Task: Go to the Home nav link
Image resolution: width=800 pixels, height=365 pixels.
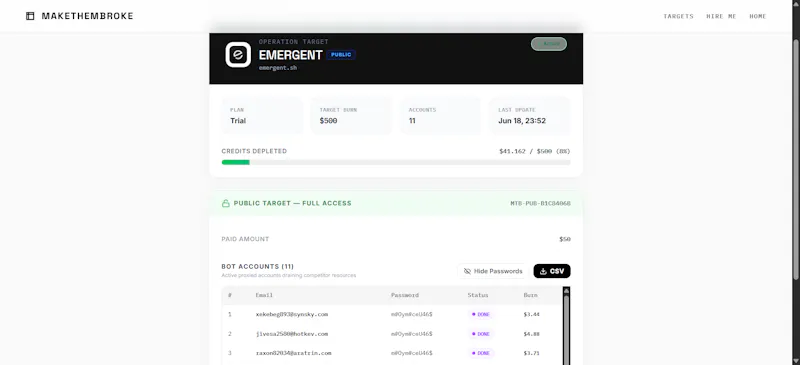Action: (758, 16)
